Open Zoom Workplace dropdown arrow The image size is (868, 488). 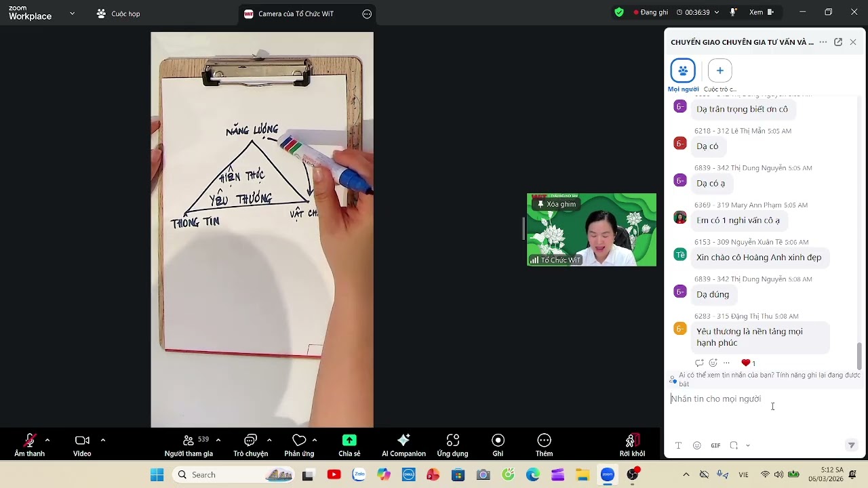pyautogui.click(x=72, y=13)
